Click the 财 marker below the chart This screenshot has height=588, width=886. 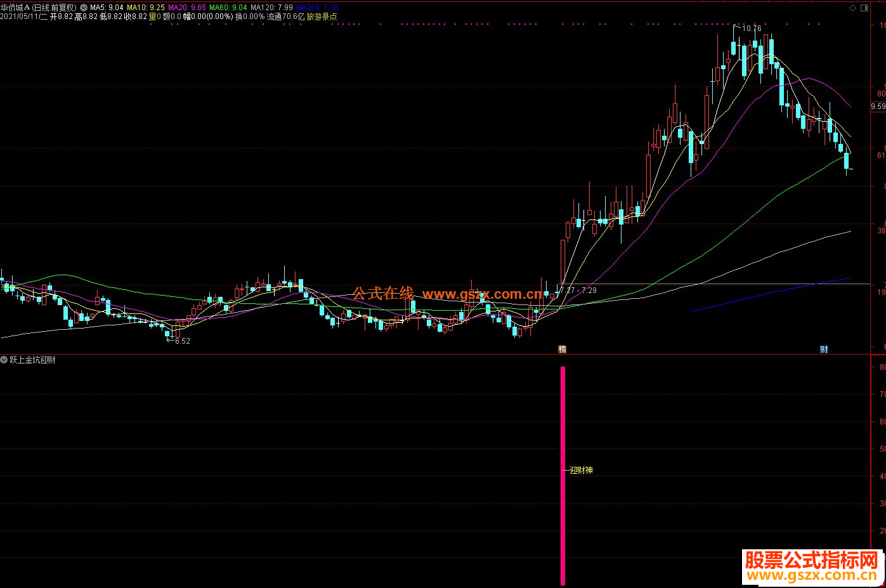coord(824,349)
